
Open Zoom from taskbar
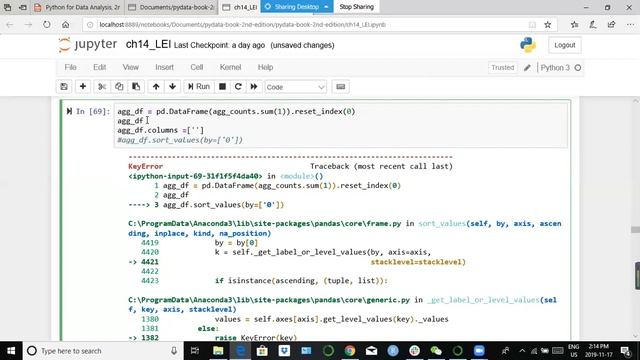(479, 351)
